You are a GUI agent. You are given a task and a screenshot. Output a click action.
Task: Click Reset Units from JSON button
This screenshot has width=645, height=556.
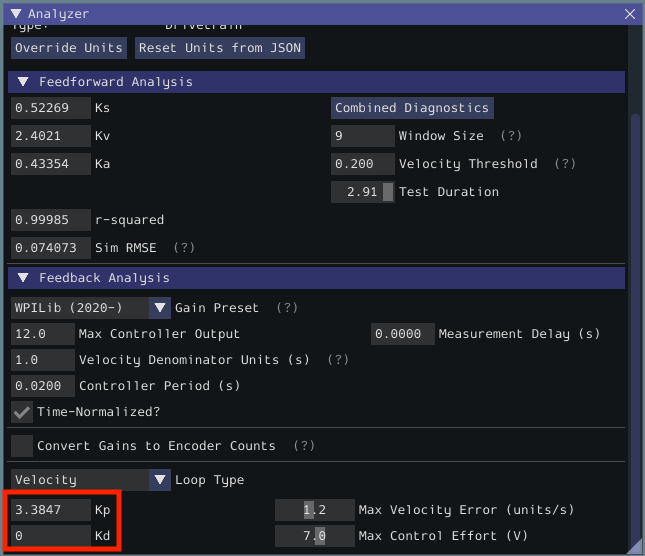(220, 48)
